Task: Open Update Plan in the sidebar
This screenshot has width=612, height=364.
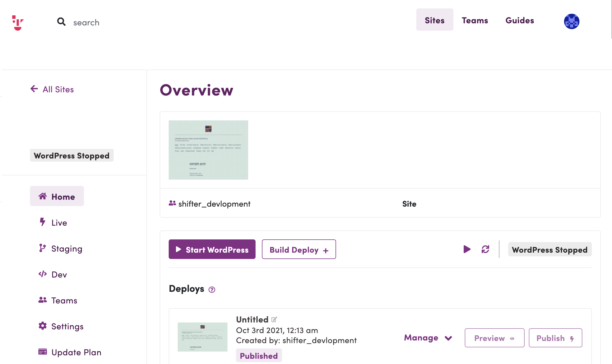Action: (70, 352)
